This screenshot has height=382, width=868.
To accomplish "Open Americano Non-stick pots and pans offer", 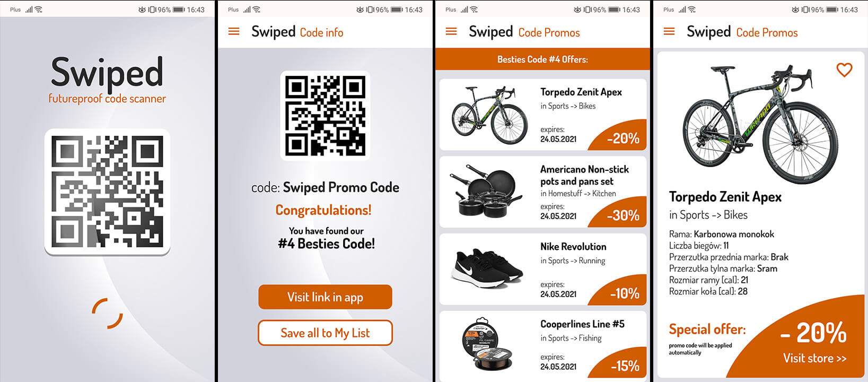I will click(543, 192).
